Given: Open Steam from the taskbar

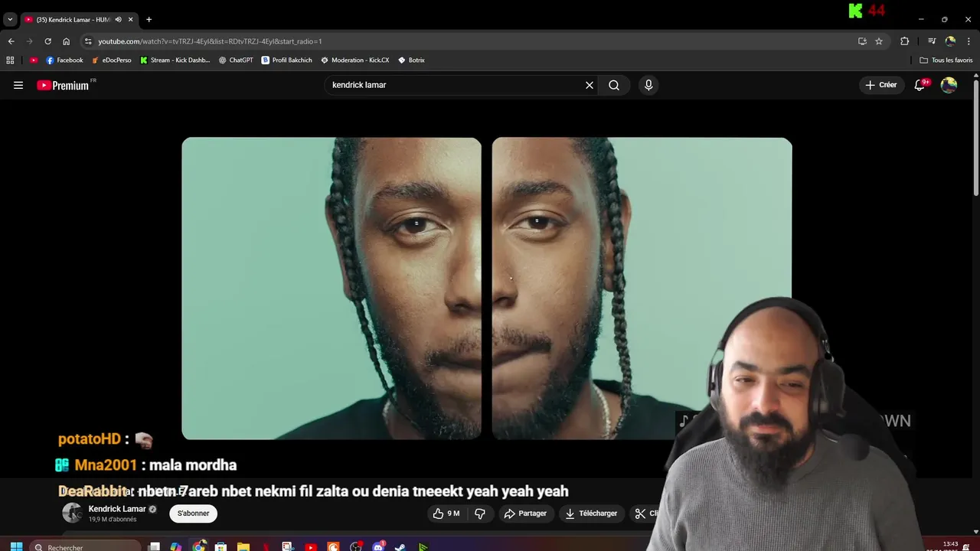Looking at the screenshot, I should (400, 547).
